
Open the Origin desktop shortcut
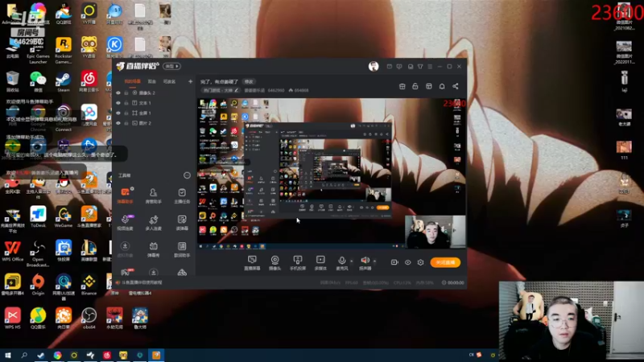pyautogui.click(x=38, y=285)
